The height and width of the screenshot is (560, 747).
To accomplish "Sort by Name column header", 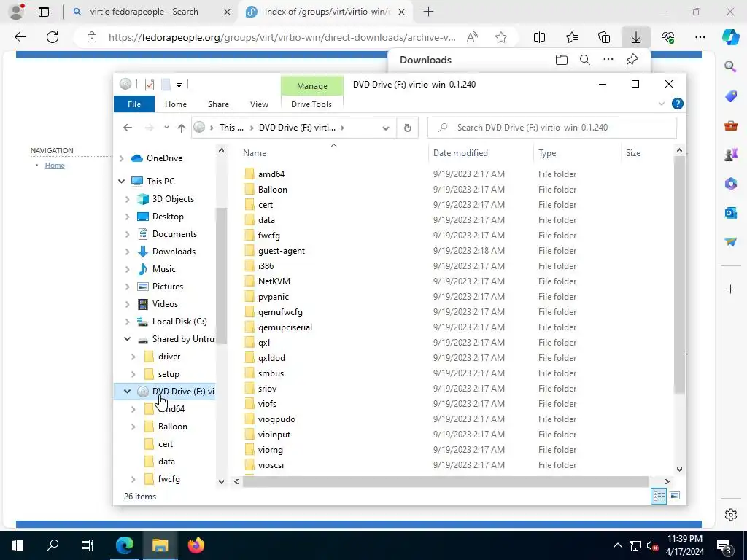I will click(333, 153).
